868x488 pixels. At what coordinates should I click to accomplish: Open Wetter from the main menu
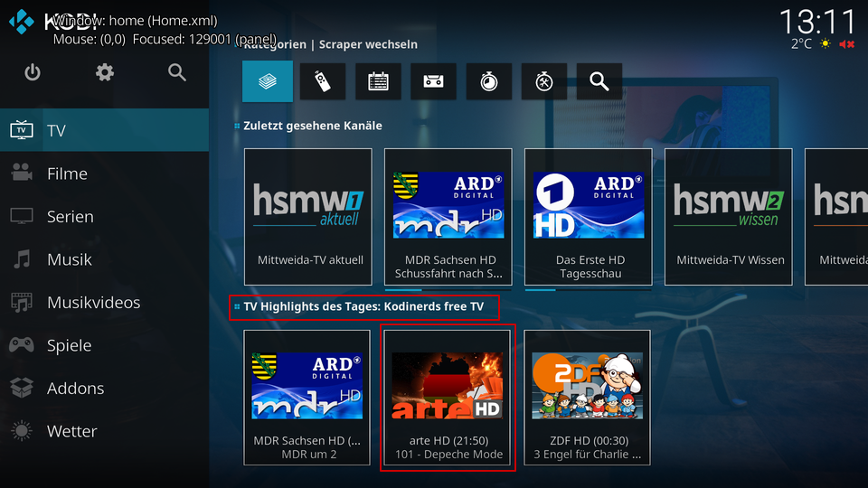[105, 431]
